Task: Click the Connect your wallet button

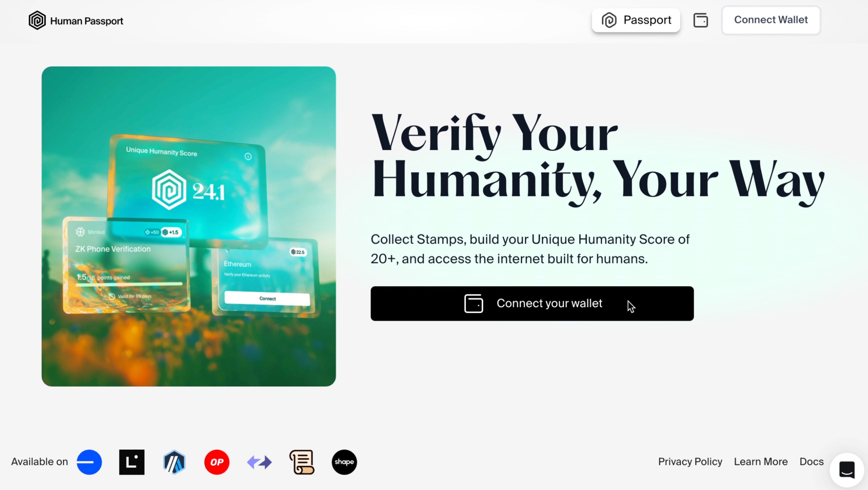Action: click(x=532, y=303)
